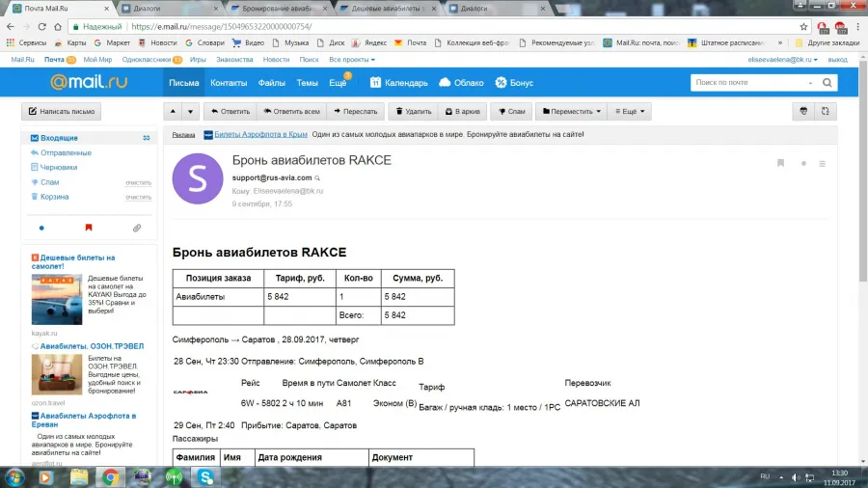Open the Контакты tab
Screen dimensions: 868x488
[x=229, y=82]
